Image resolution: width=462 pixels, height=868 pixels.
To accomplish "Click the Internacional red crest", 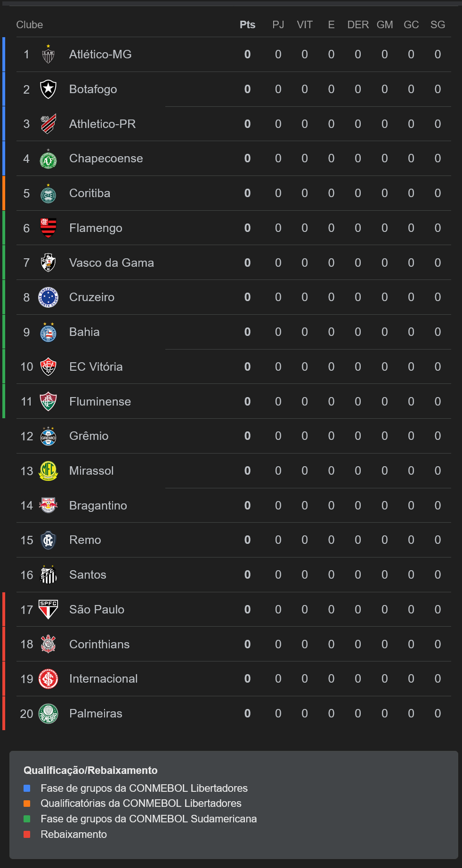I will tap(48, 679).
